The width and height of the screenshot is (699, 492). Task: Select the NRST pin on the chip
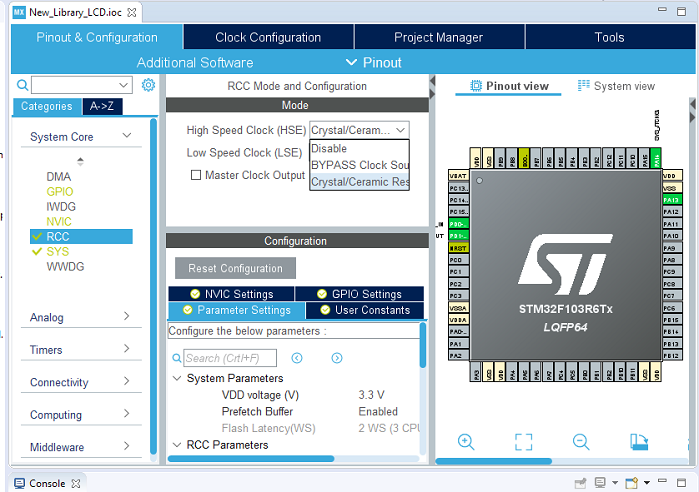click(x=458, y=248)
